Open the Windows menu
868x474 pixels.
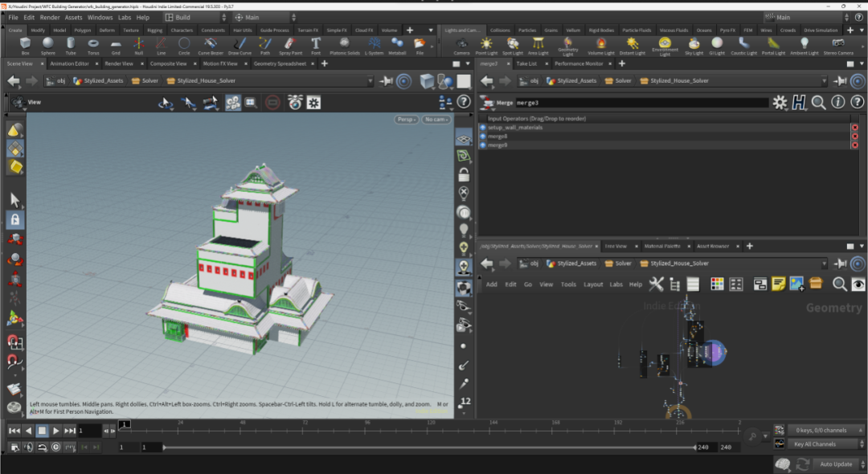coord(100,17)
